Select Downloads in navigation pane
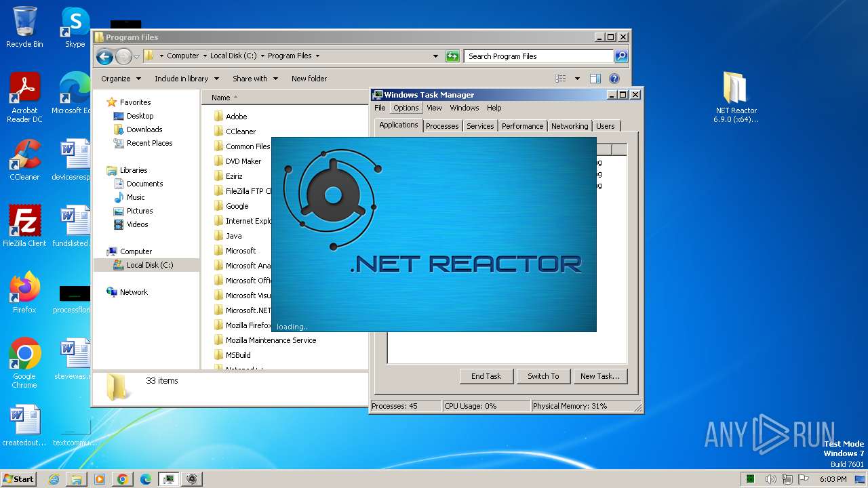Screen dimensions: 868x488 (144, 129)
